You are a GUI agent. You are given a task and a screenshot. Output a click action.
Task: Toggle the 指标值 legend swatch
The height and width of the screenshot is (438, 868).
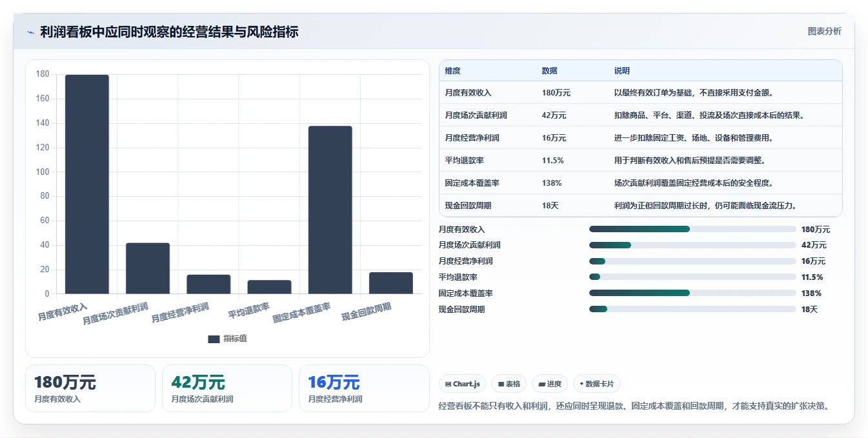point(214,339)
